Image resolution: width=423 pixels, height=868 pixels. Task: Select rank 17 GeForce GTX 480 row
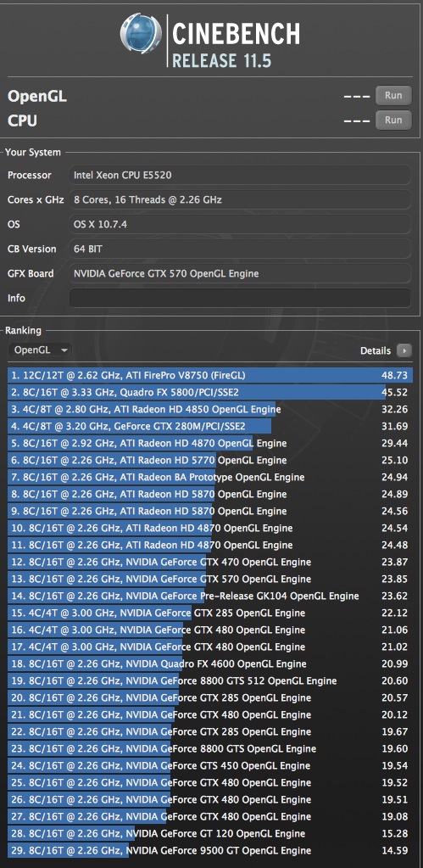click(210, 647)
